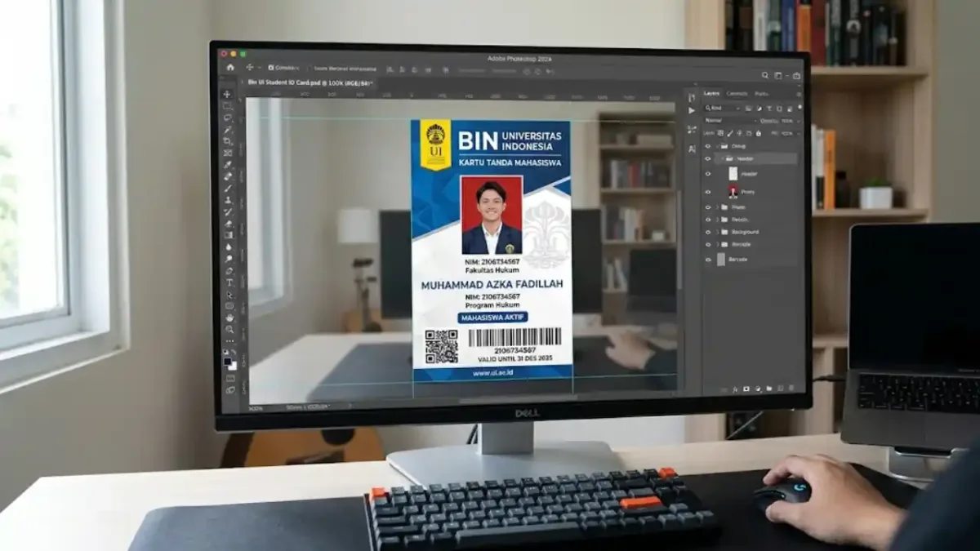Hide the Header layer with white thumbnail
Screen dimensions: 980x551
click(708, 174)
